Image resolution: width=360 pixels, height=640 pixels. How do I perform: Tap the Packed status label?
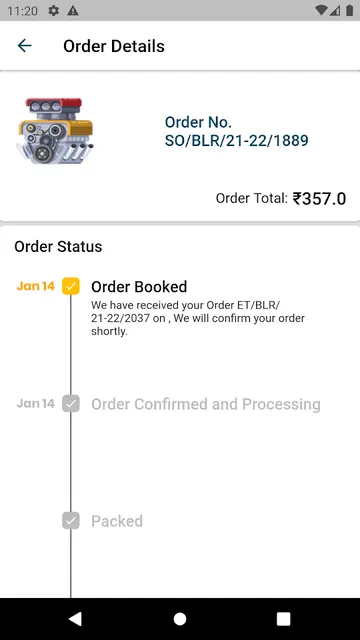[117, 521]
